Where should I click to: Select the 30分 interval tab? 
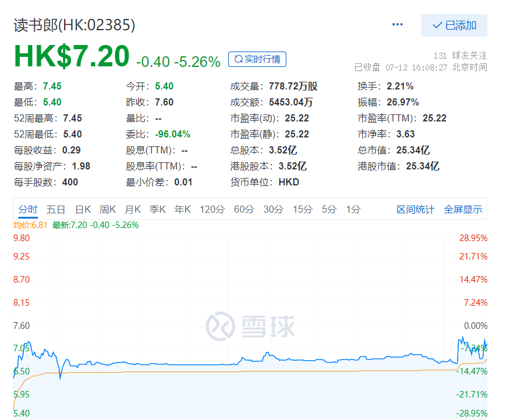273,209
